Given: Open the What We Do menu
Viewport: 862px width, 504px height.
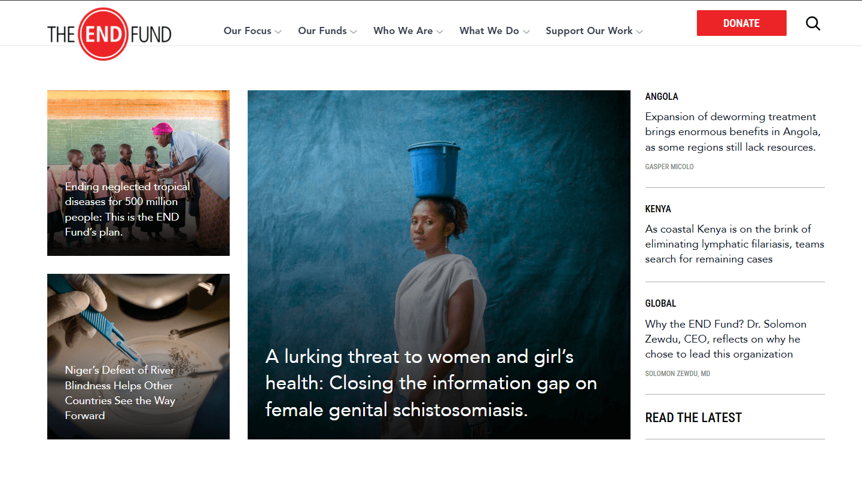Looking at the screenshot, I should click(x=489, y=30).
